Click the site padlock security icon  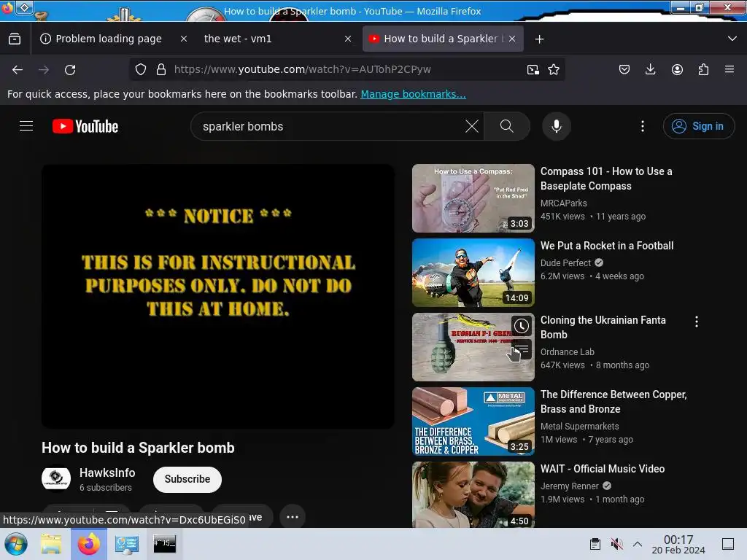[x=161, y=69]
